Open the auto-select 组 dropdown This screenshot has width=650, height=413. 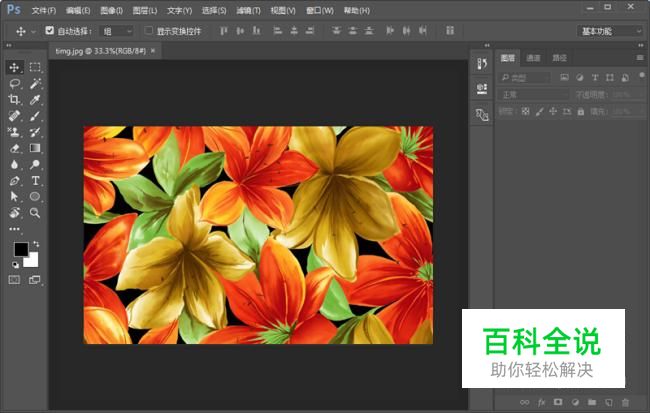click(x=116, y=31)
